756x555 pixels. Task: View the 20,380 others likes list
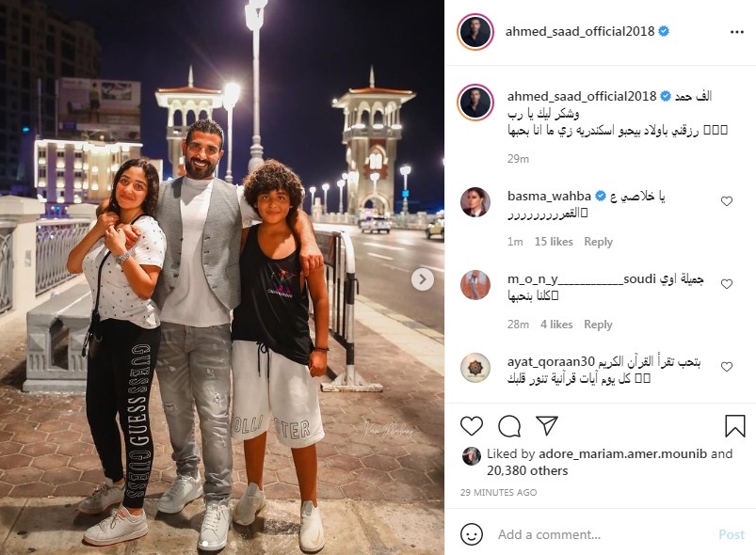pyautogui.click(x=527, y=470)
